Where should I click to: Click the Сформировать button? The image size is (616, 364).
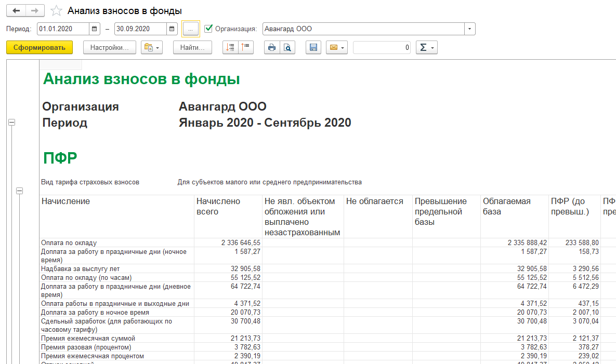click(x=40, y=47)
